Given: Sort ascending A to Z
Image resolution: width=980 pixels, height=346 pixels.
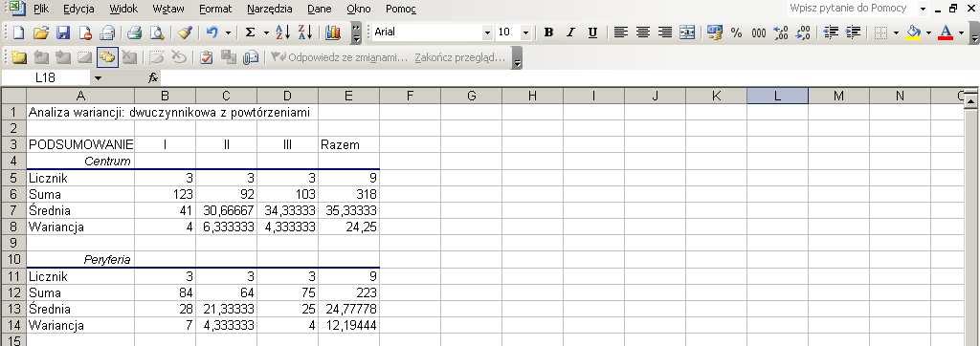Looking at the screenshot, I should coord(283,32).
